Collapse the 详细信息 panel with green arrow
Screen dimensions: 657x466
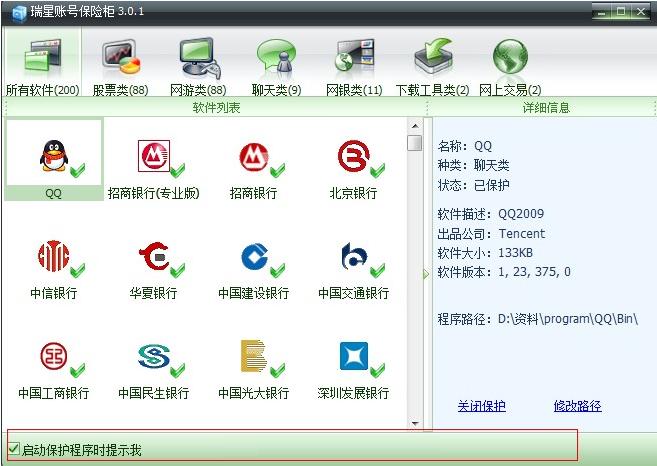click(x=426, y=274)
